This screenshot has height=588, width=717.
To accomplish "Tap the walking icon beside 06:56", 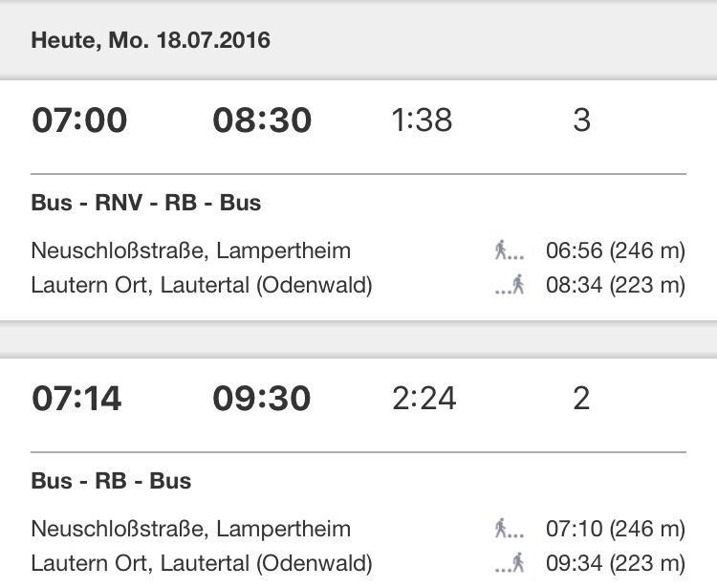I will [510, 251].
